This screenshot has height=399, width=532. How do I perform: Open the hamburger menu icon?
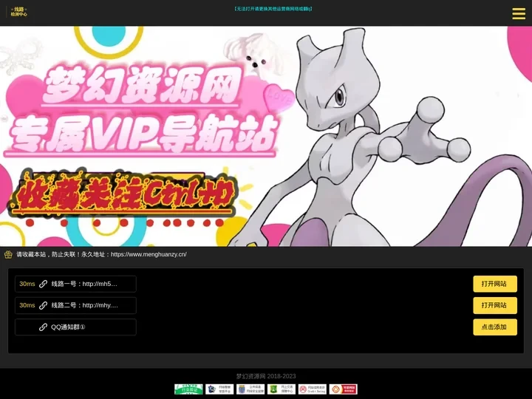tap(519, 13)
